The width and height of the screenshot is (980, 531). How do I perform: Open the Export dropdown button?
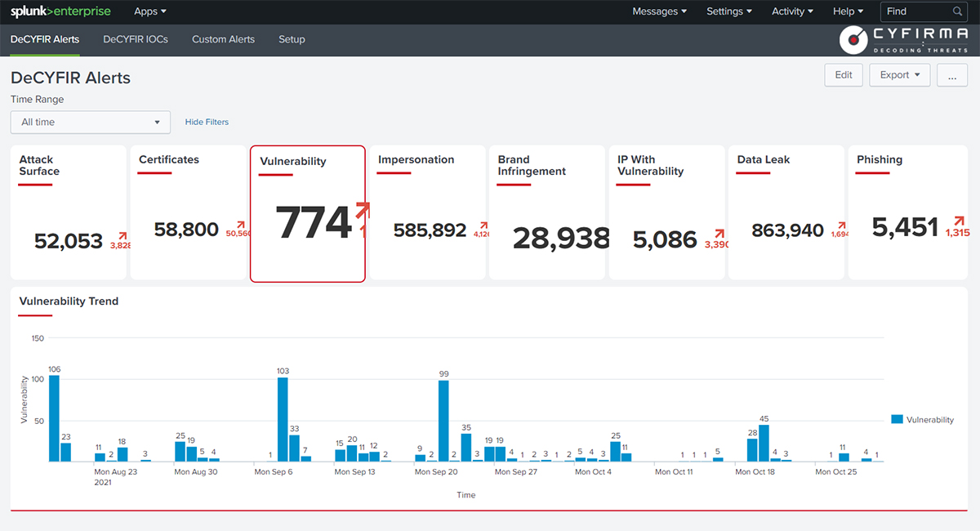tap(899, 74)
